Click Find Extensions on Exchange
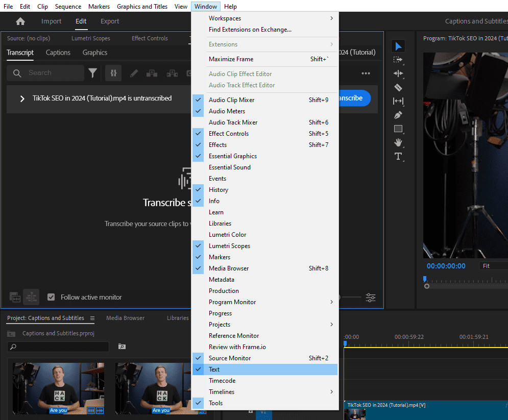 250,30
